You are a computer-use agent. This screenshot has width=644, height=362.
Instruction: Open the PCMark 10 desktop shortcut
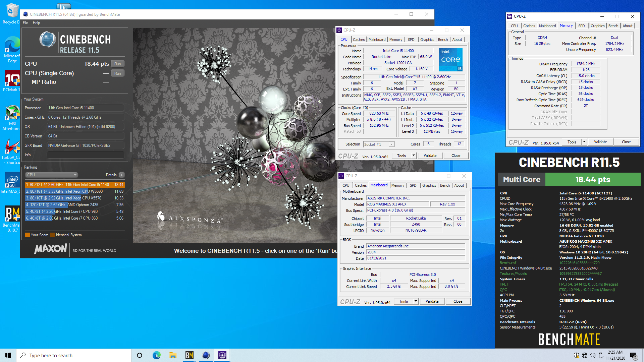click(x=12, y=81)
